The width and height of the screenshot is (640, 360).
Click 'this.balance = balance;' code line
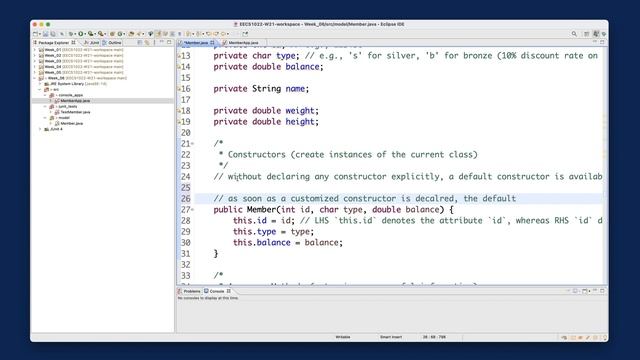point(288,242)
